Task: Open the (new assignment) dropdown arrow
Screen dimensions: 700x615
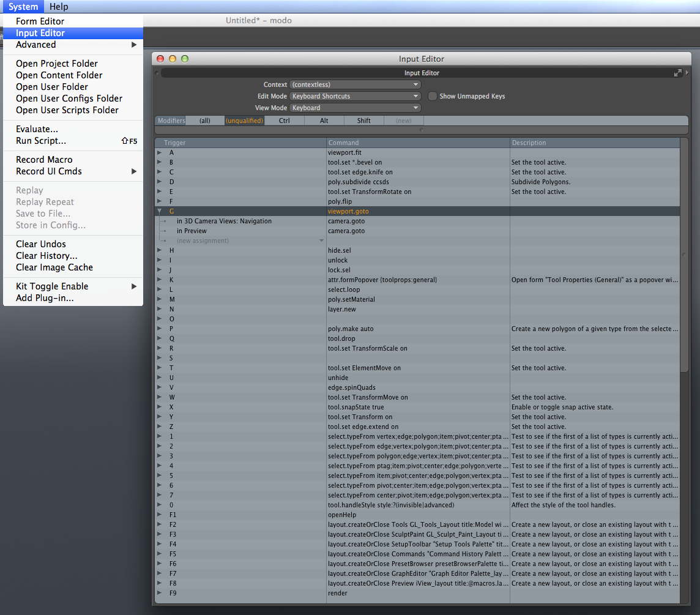Action: pos(321,240)
